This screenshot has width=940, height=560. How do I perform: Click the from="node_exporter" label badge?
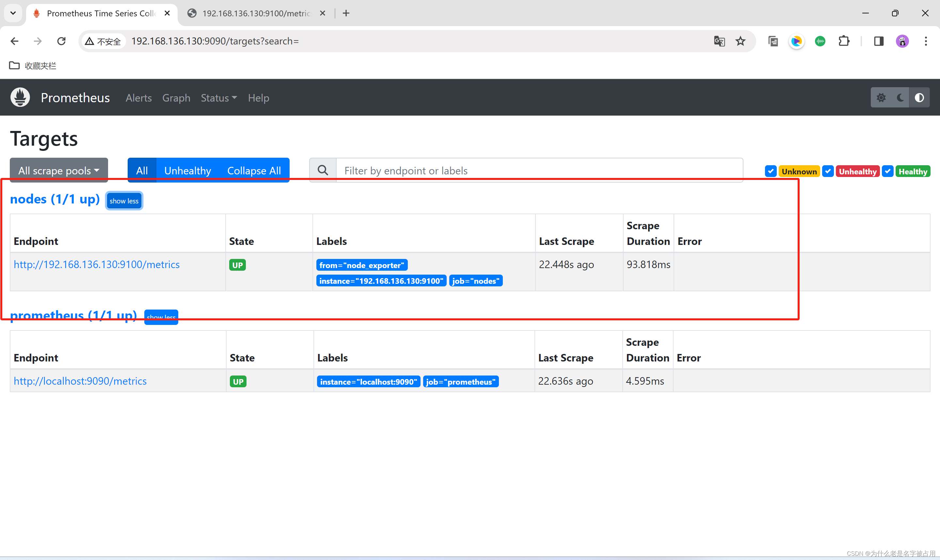[362, 265]
